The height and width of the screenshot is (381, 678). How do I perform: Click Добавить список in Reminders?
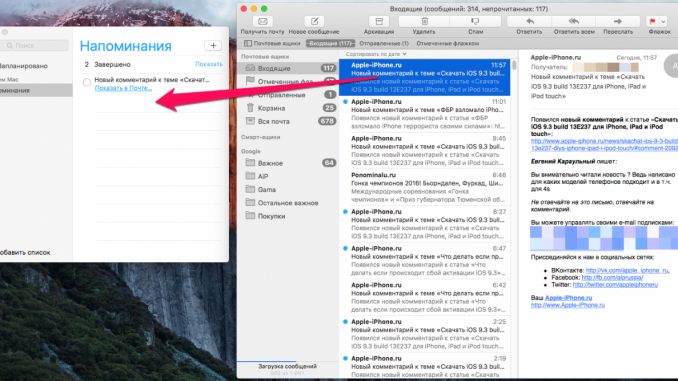25,253
